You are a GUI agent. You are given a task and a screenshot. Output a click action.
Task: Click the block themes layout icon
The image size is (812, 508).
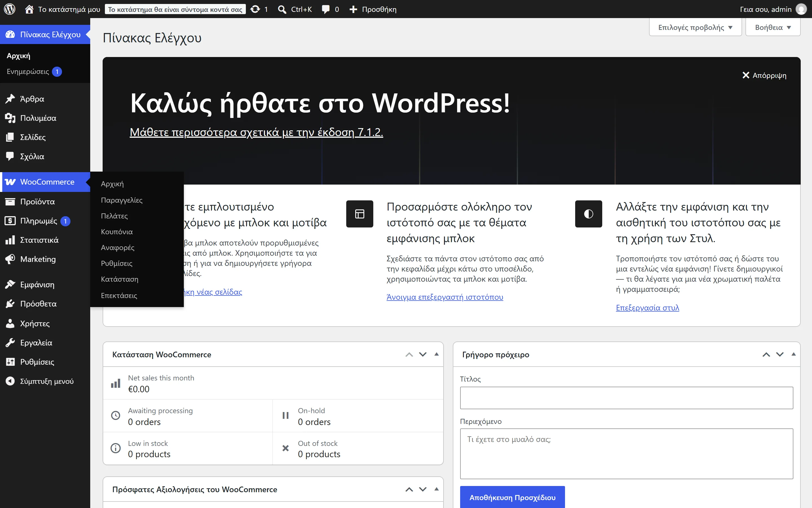[360, 214]
